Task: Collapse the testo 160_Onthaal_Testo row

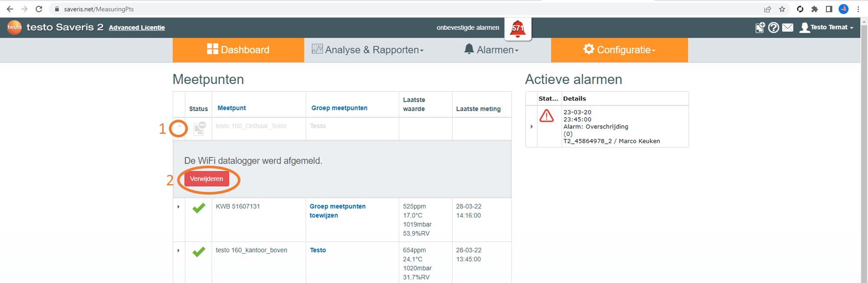Action: click(179, 127)
